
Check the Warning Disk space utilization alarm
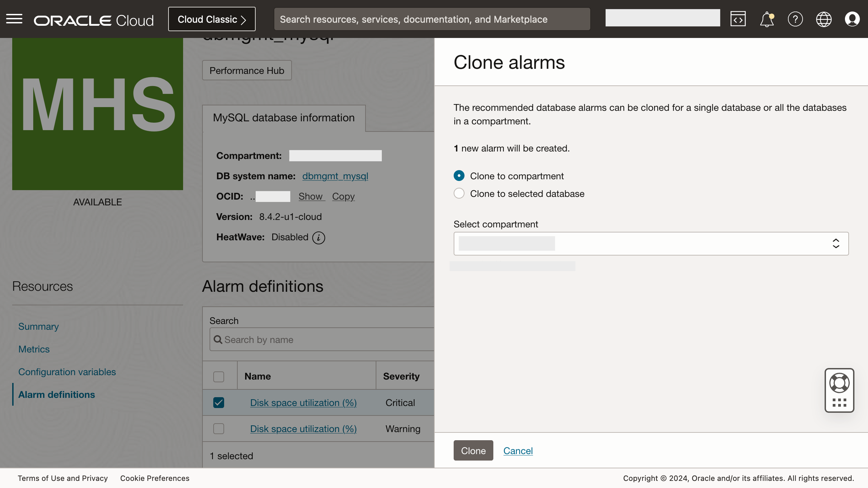[219, 428]
